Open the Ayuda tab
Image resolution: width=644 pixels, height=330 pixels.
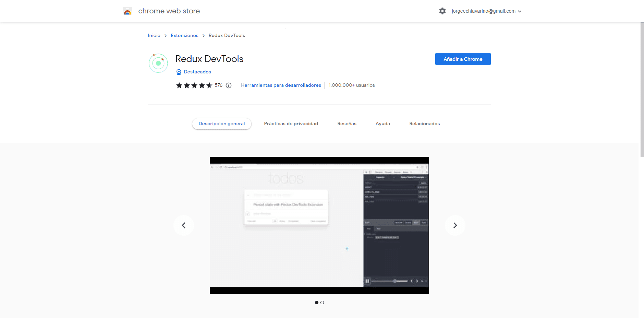(383, 123)
